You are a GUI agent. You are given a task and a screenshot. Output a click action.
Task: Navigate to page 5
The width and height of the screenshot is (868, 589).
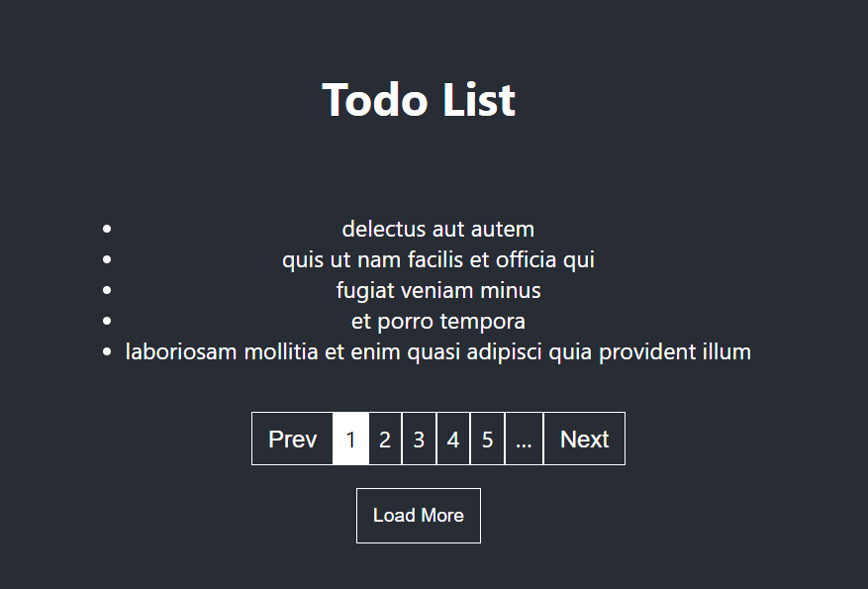coord(487,439)
